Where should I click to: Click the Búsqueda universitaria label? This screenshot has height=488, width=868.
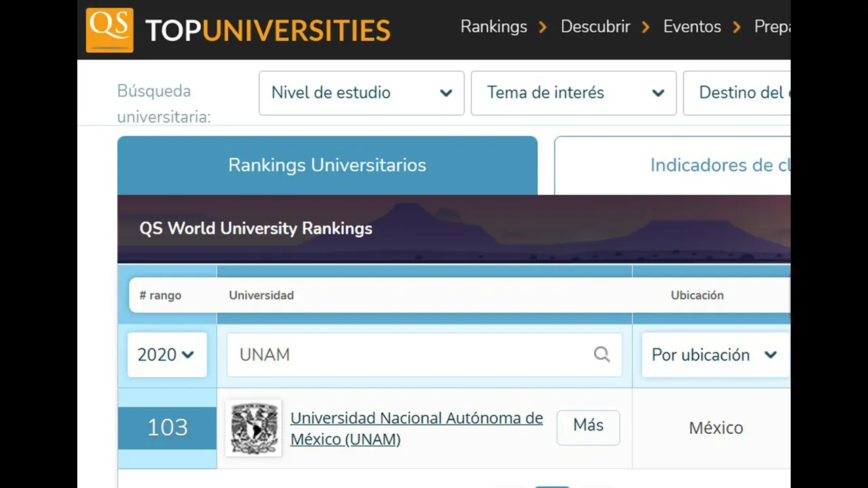click(164, 104)
